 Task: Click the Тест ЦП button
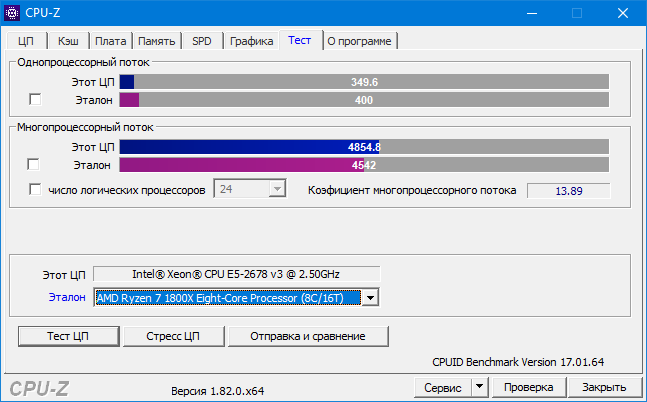tap(68, 336)
